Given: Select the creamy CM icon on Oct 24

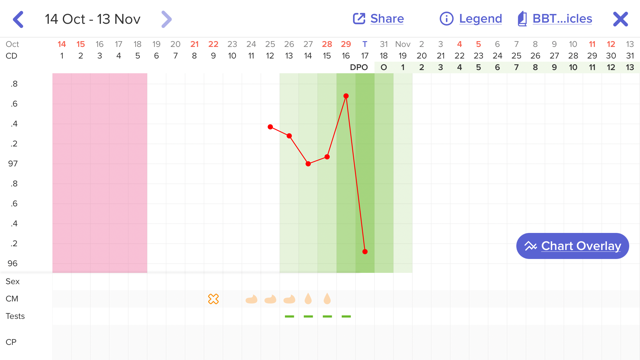Looking at the screenshot, I should pos(251,300).
